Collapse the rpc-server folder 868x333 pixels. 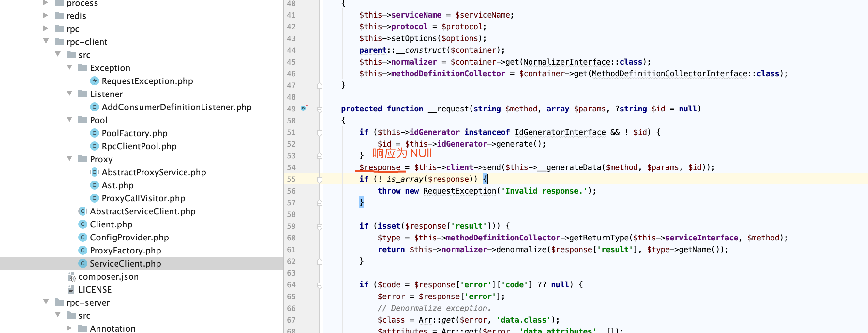click(x=46, y=302)
